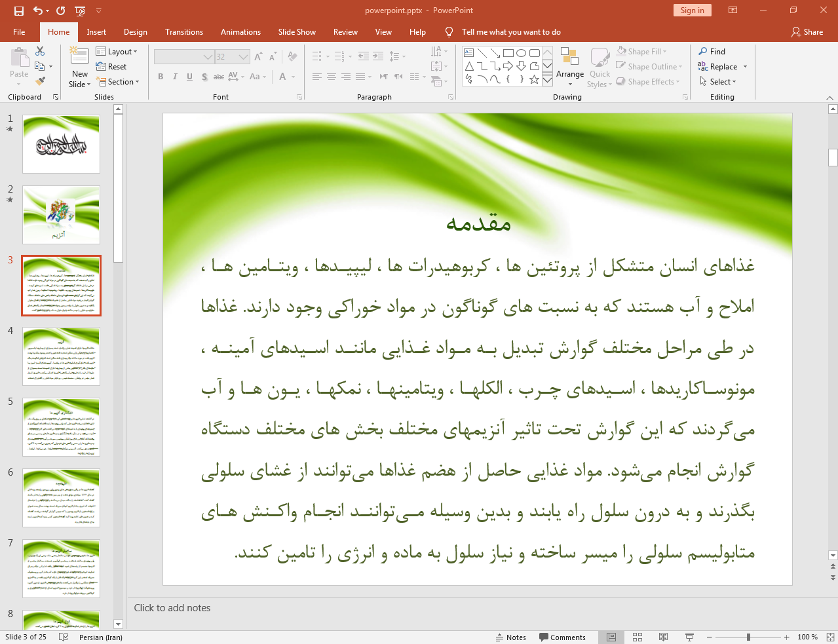The height and width of the screenshot is (644, 838).
Task: Open the Find text tool
Action: pos(712,51)
